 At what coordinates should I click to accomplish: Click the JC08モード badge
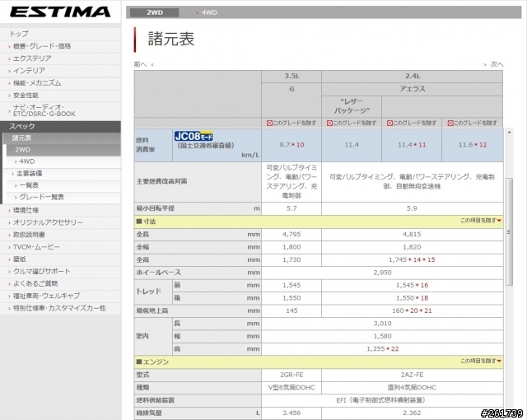coord(194,136)
